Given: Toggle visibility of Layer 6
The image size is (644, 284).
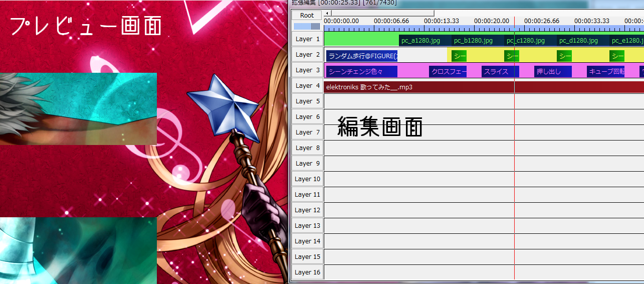Looking at the screenshot, I should [x=308, y=117].
